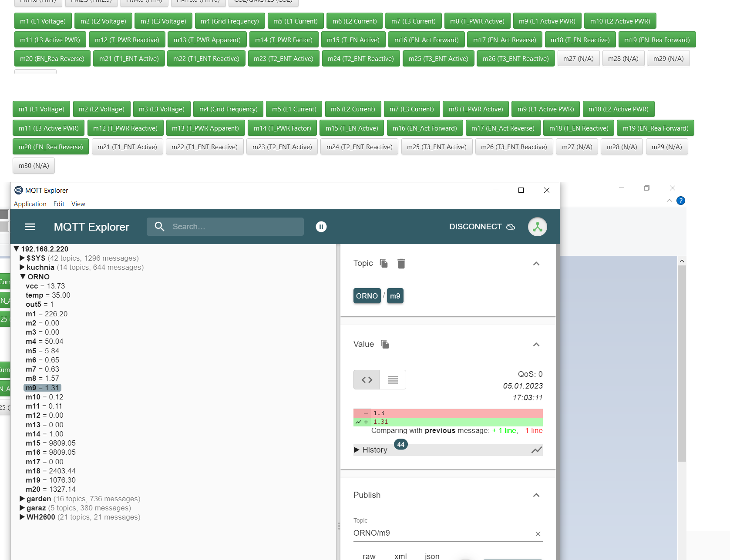Switch value view to raw code mode
The width and height of the screenshot is (730, 560).
(x=367, y=380)
